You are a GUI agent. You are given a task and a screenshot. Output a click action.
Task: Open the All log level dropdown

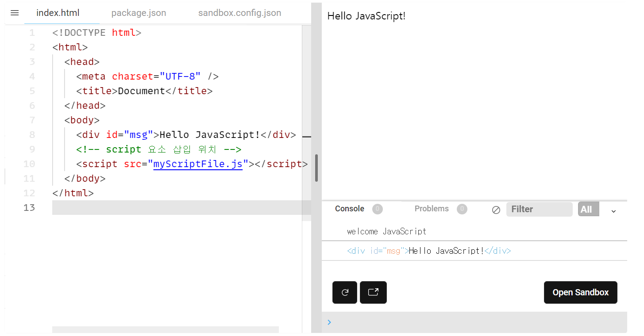(589, 209)
